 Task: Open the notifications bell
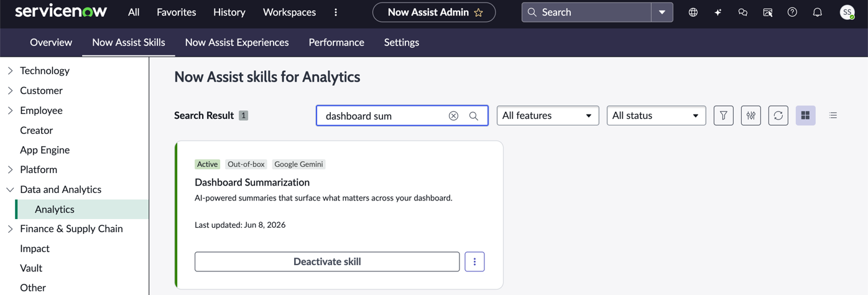818,12
